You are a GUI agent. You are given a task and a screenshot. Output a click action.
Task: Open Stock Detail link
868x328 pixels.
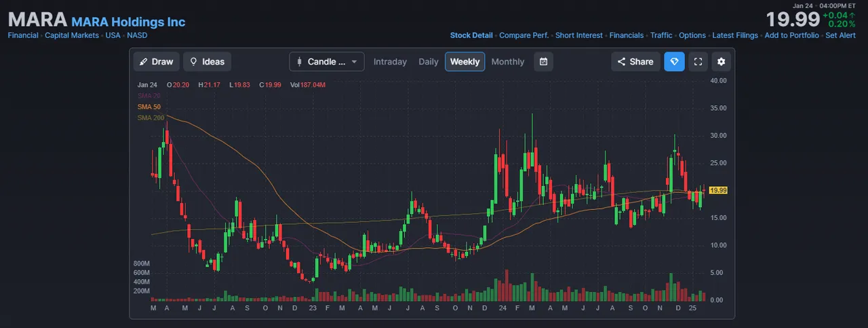pos(471,35)
